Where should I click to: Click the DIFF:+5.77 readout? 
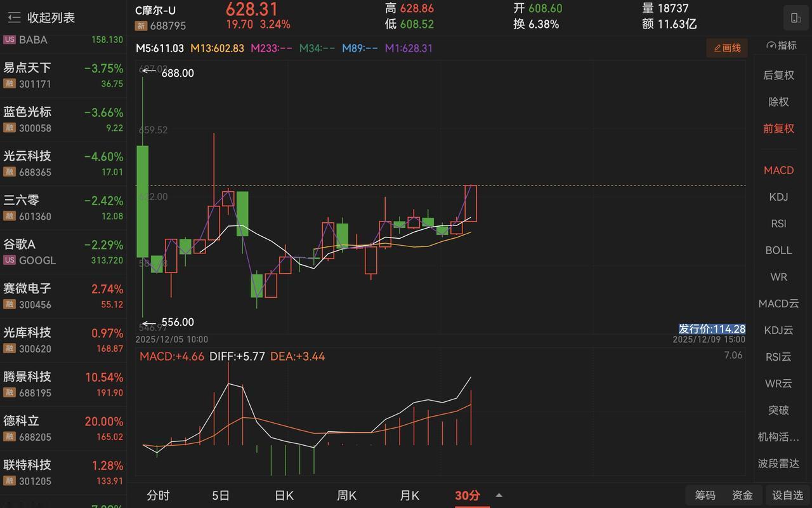[237, 356]
